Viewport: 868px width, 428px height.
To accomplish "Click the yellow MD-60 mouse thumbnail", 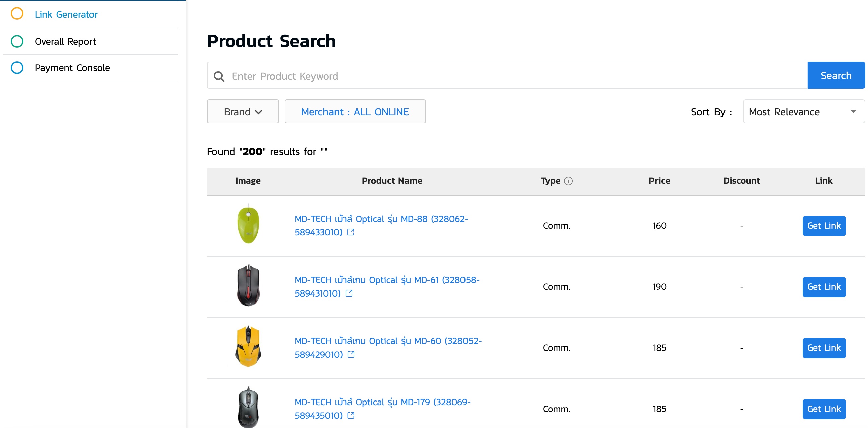I will point(248,346).
